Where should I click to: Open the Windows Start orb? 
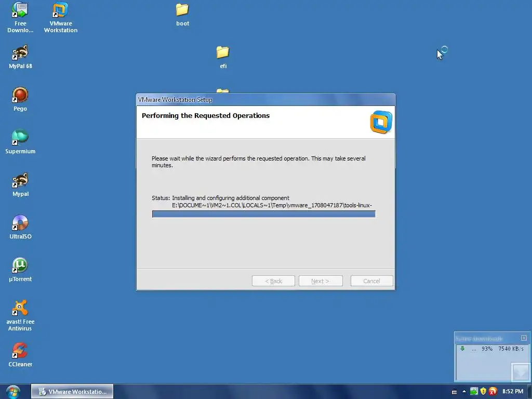pos(13,392)
